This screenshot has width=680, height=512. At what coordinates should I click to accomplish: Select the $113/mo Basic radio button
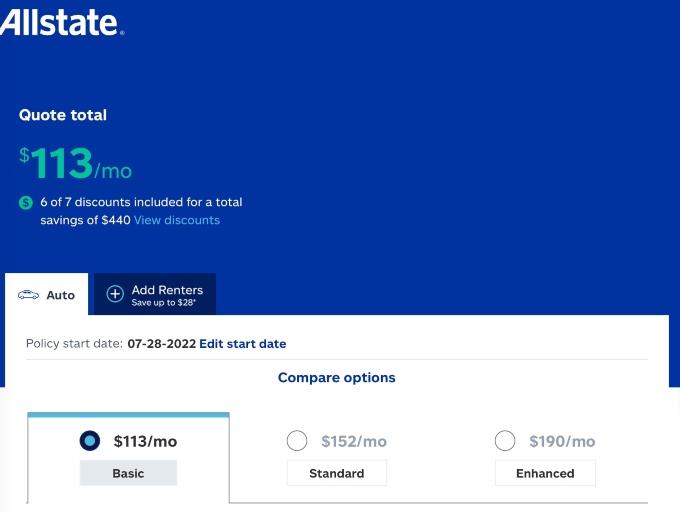click(90, 441)
